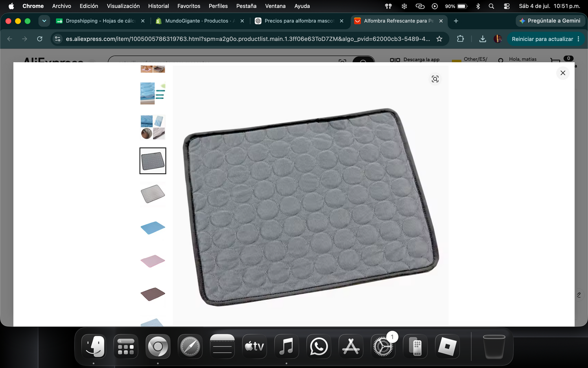Select the brown mat thumbnail
Image resolution: width=588 pixels, height=368 pixels.
tap(153, 294)
